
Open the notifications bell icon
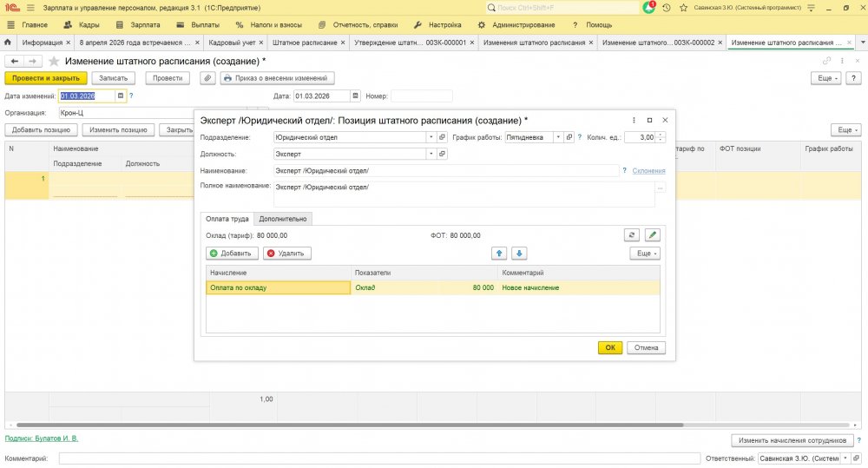[x=648, y=8]
